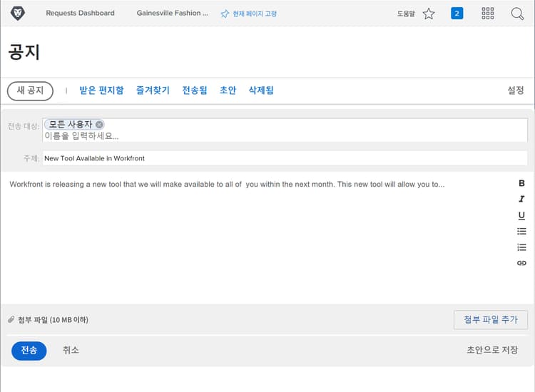
Task: Click the Workfront lion logo
Action: 17,14
